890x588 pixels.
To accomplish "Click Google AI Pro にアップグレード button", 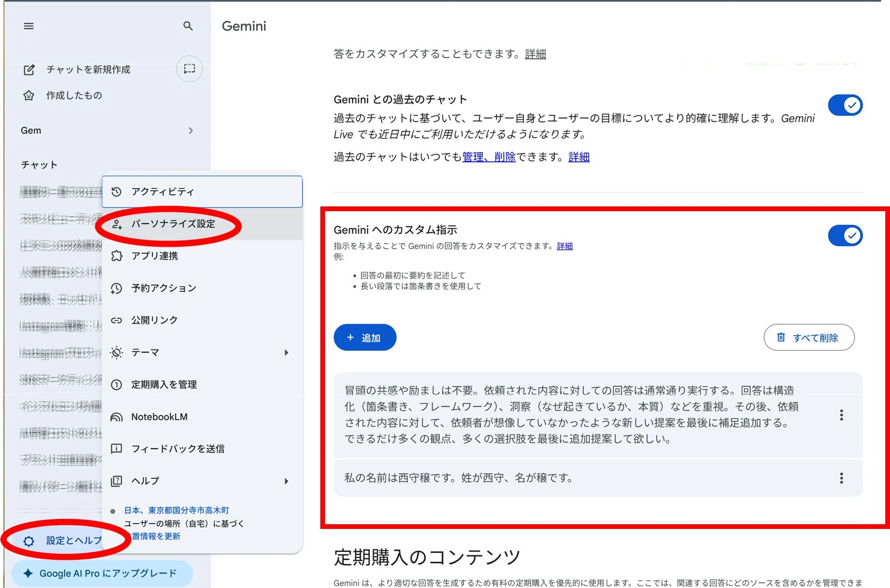I will [102, 573].
